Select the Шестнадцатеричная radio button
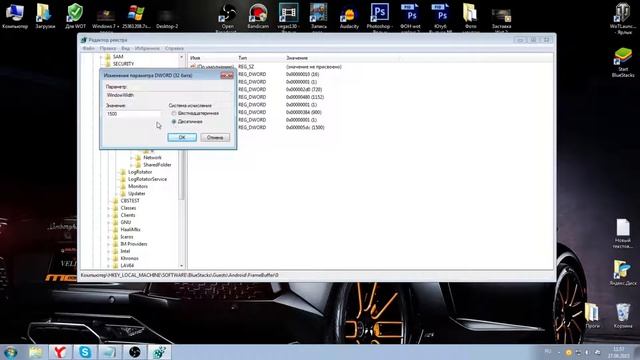 pyautogui.click(x=174, y=113)
